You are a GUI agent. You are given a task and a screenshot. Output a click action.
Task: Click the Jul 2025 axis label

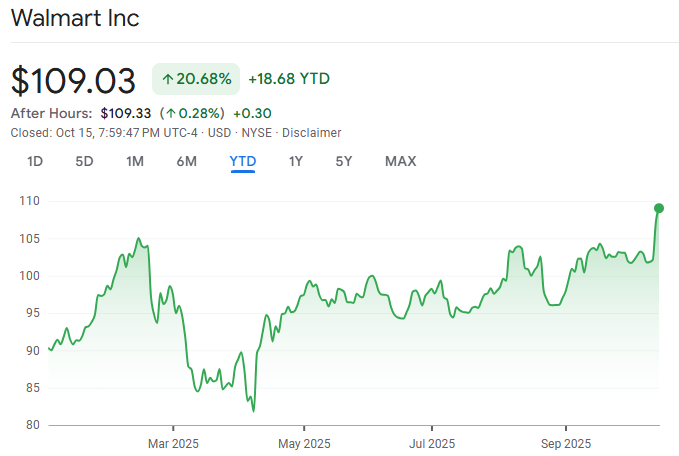[434, 443]
